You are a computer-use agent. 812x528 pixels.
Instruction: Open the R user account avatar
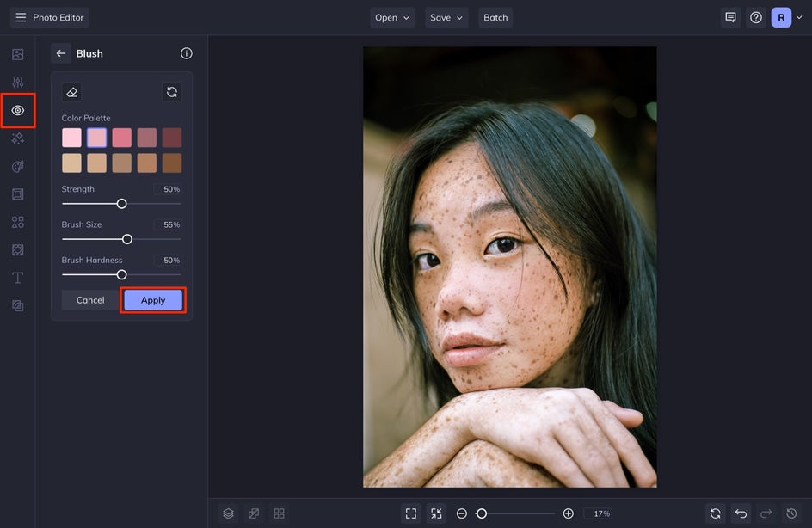pos(781,17)
